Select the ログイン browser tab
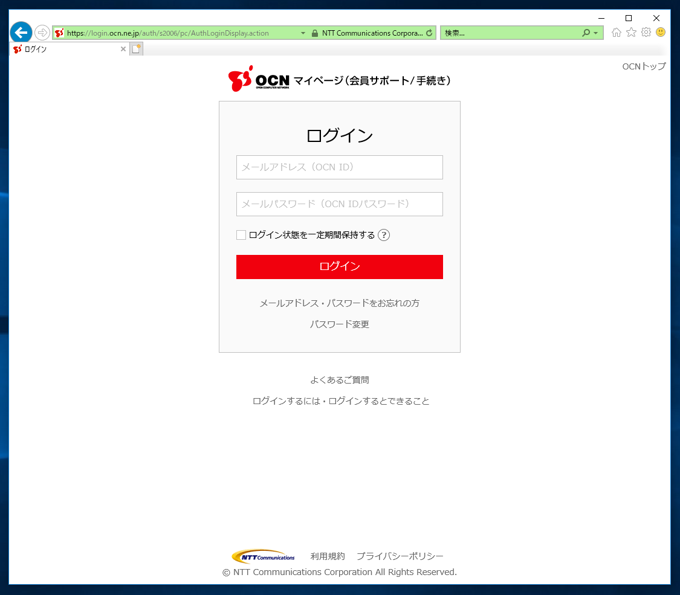Image resolution: width=680 pixels, height=595 pixels. point(69,49)
